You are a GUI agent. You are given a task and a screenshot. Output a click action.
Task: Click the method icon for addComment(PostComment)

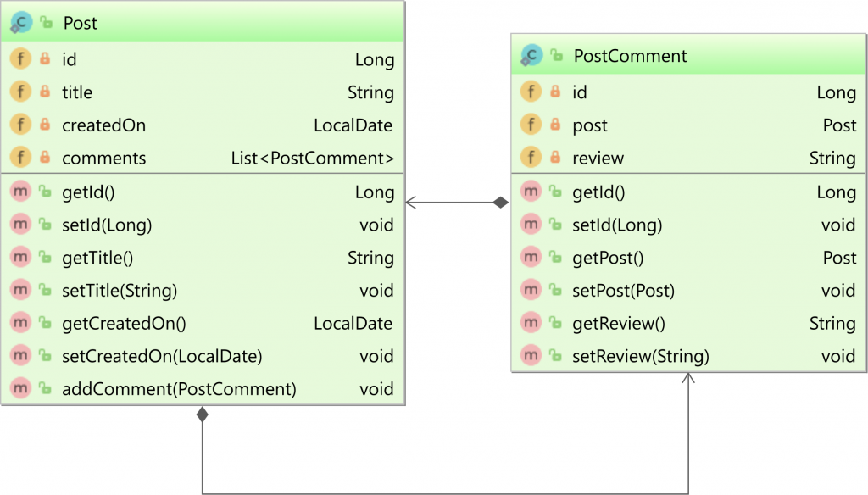[x=20, y=388]
